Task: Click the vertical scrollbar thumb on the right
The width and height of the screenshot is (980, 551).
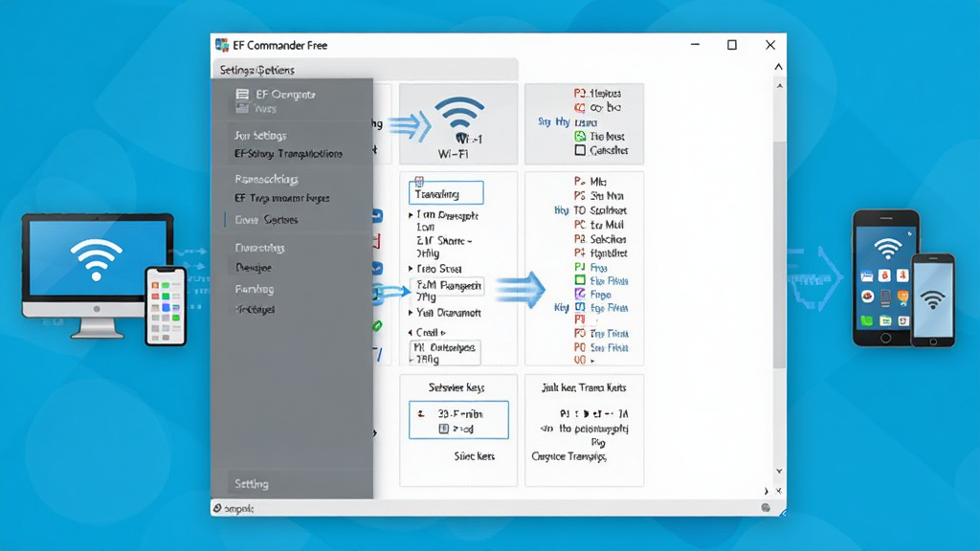Action: click(779, 254)
